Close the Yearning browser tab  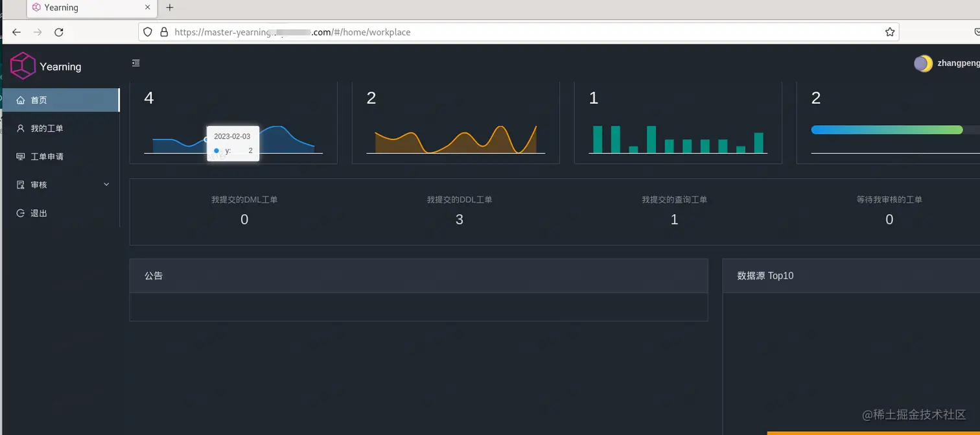pos(148,8)
